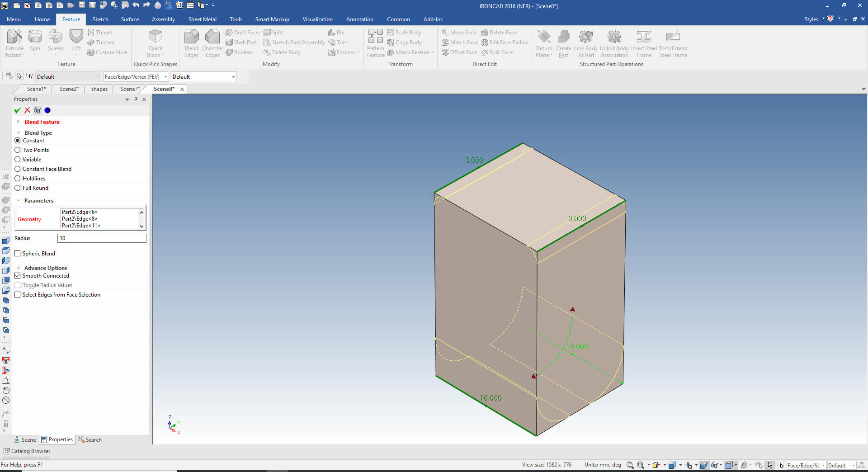The height and width of the screenshot is (472, 868).
Task: Open the Extrude Wizard tool
Action: pos(14,37)
